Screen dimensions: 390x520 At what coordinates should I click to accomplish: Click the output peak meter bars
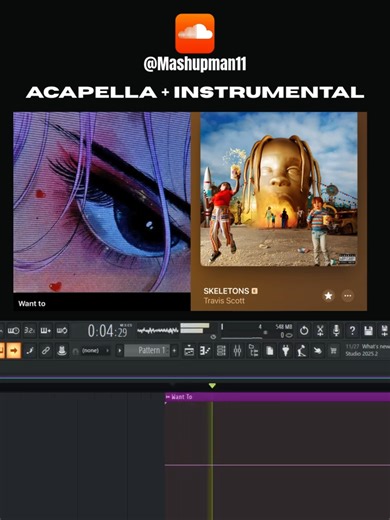pyautogui.click(x=195, y=328)
